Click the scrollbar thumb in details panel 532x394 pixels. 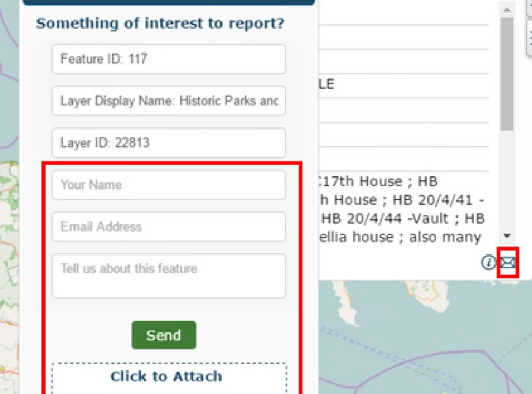click(x=507, y=74)
